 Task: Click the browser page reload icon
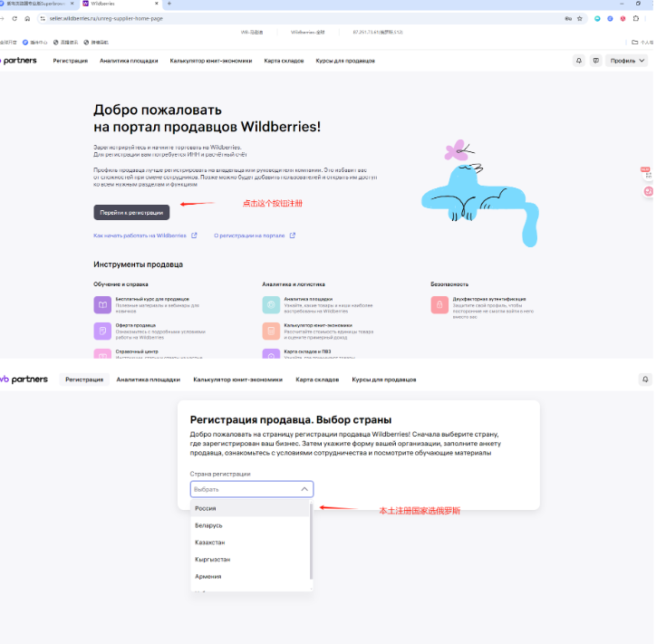coord(25,18)
